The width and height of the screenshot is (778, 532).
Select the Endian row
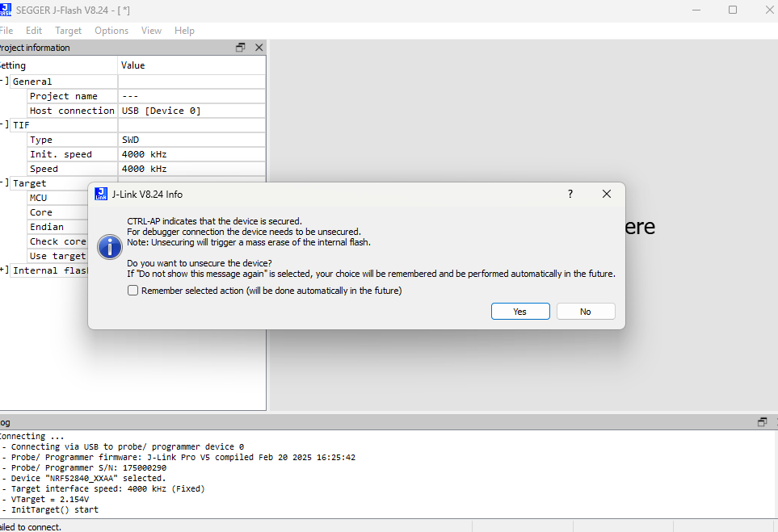coord(57,227)
